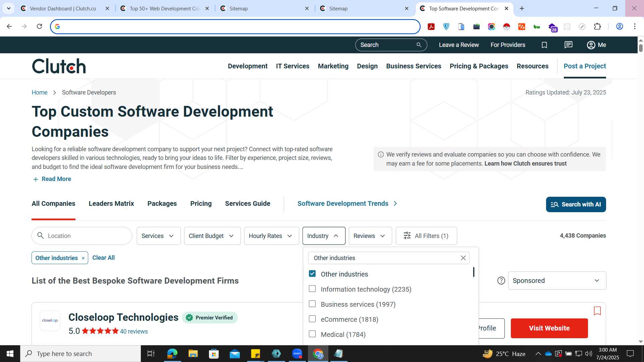Viewport: 644px width, 362px height.
Task: Open a new browser tab
Action: 522,8
